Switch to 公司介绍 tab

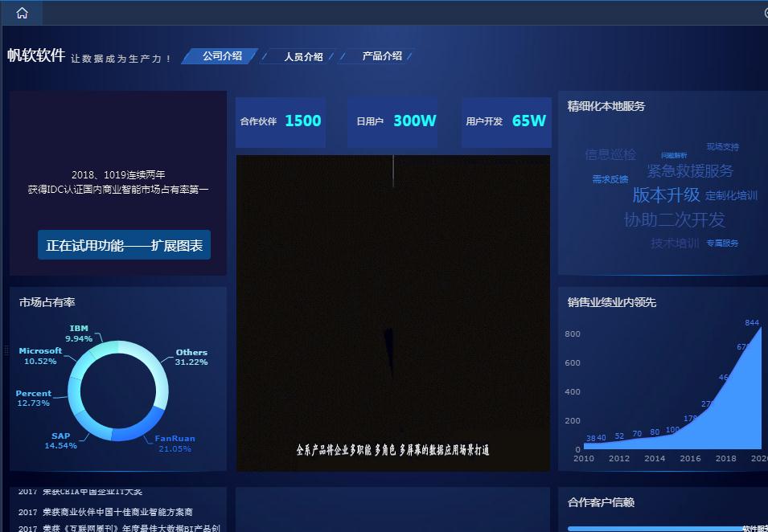point(220,56)
